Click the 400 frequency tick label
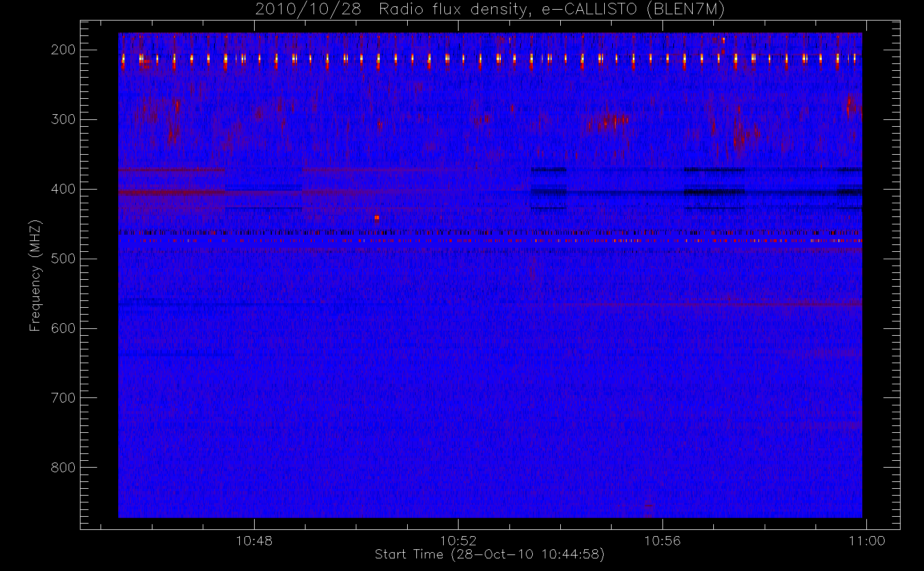 coord(63,189)
